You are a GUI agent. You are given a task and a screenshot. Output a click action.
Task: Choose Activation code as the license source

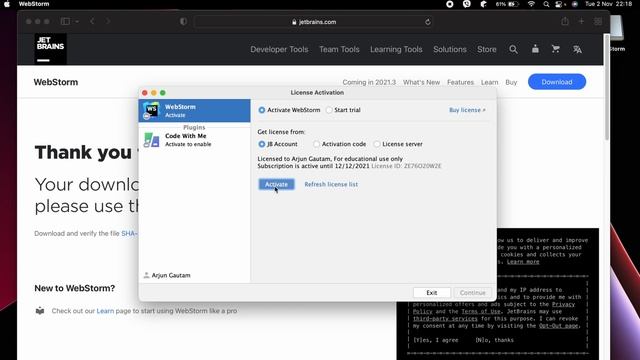pyautogui.click(x=316, y=144)
